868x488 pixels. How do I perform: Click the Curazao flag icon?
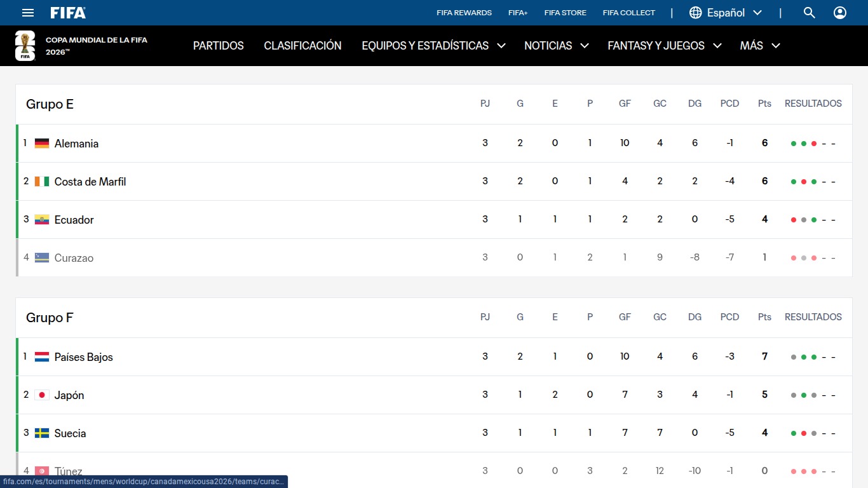(x=42, y=258)
